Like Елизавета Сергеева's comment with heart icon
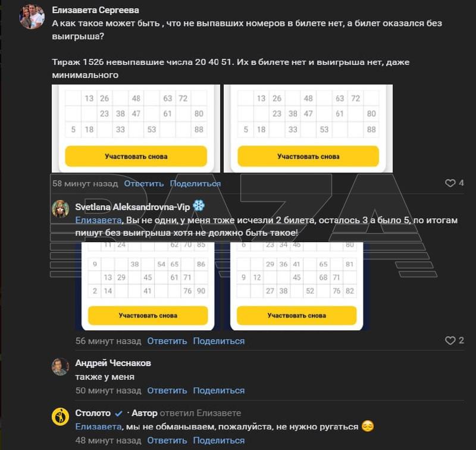 (x=450, y=183)
